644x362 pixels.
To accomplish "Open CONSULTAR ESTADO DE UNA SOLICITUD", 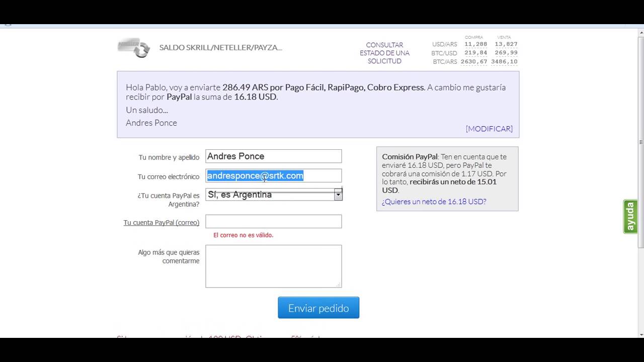I will pyautogui.click(x=384, y=53).
